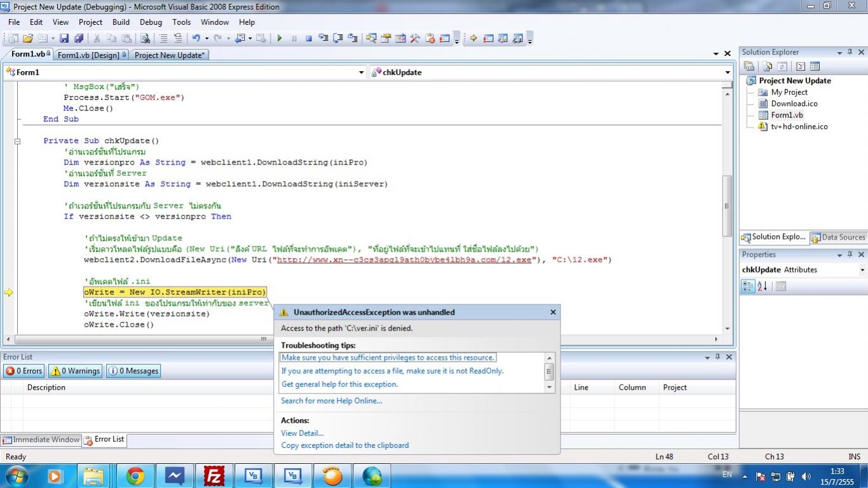This screenshot has width=868, height=488.
Task: Open Solution Explorer from toolbar icon
Action: click(x=371, y=38)
